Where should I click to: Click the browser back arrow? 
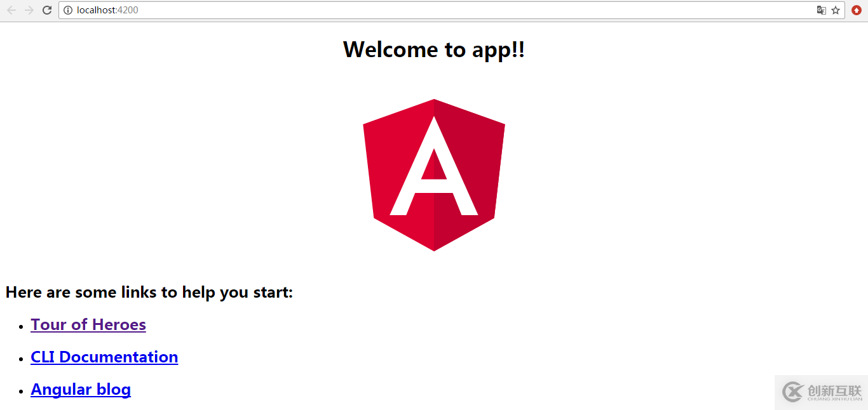point(11,10)
